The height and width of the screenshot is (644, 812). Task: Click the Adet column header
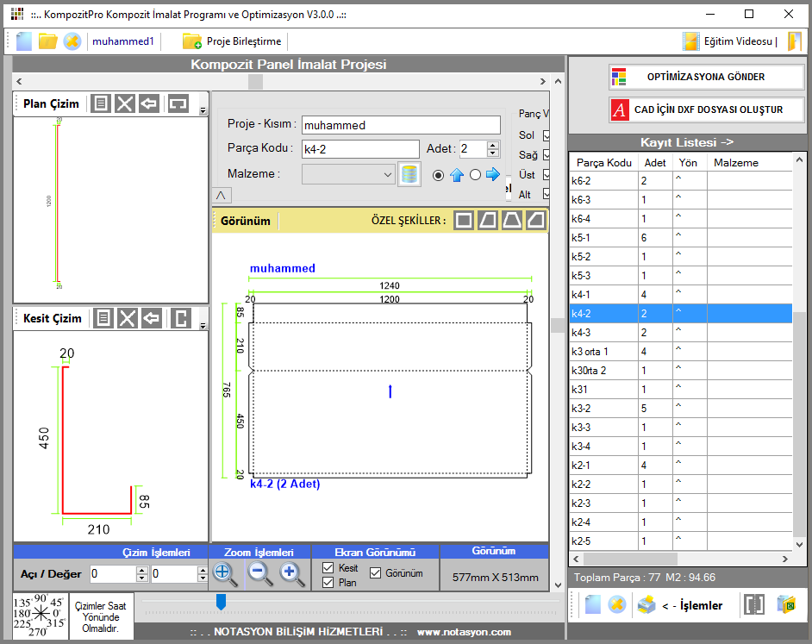(x=655, y=163)
